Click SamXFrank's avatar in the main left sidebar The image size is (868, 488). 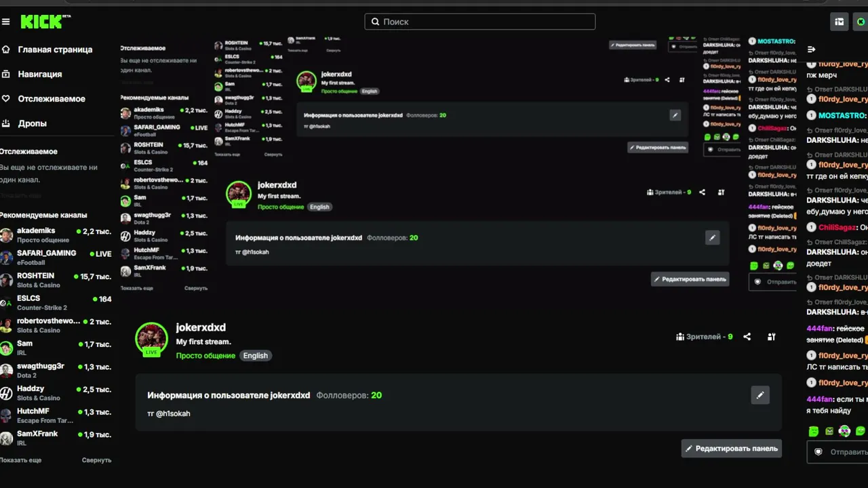tap(7, 439)
